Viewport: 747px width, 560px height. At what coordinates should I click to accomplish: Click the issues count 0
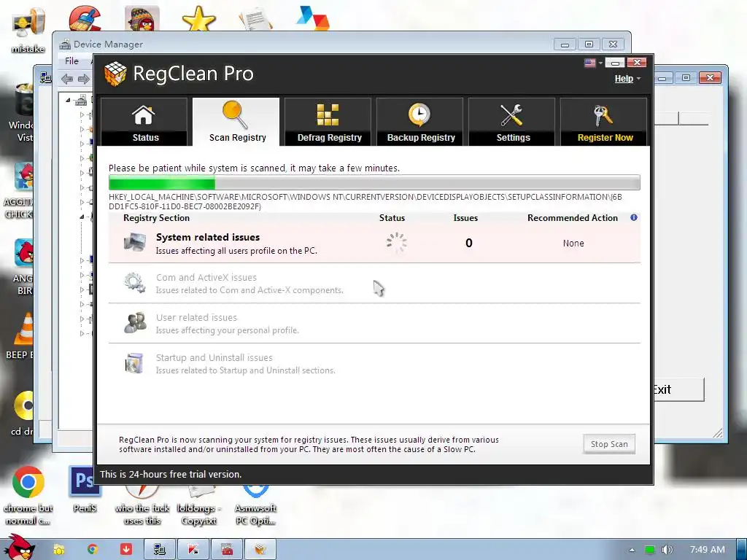click(x=469, y=243)
